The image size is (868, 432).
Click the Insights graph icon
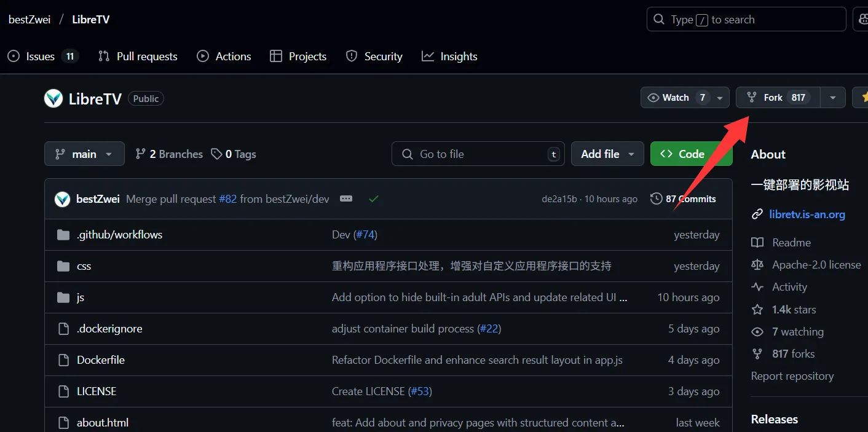tap(428, 57)
